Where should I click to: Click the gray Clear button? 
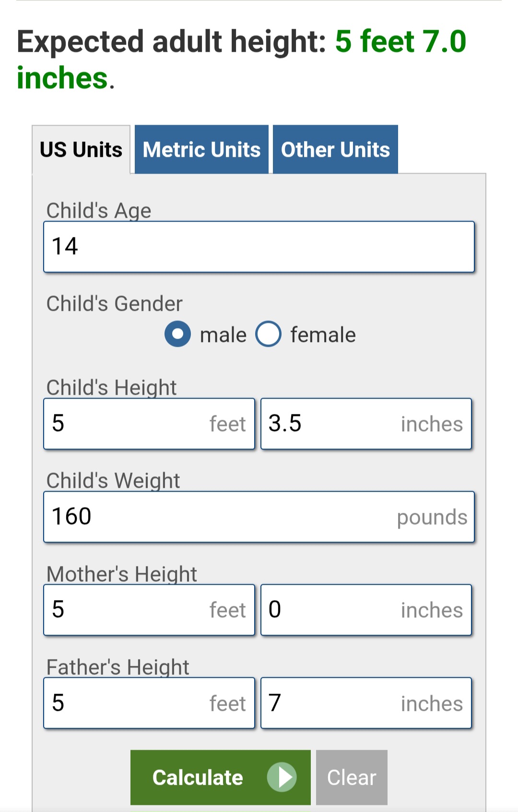(x=352, y=777)
